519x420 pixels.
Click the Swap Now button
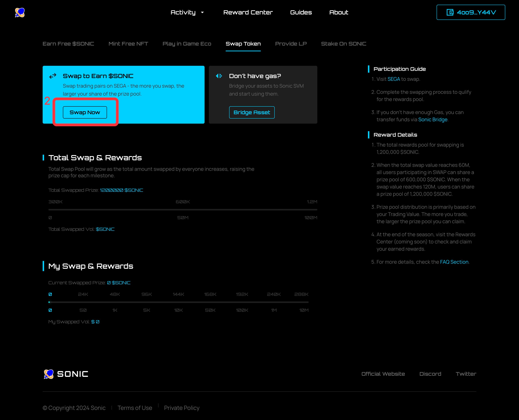pyautogui.click(x=85, y=112)
